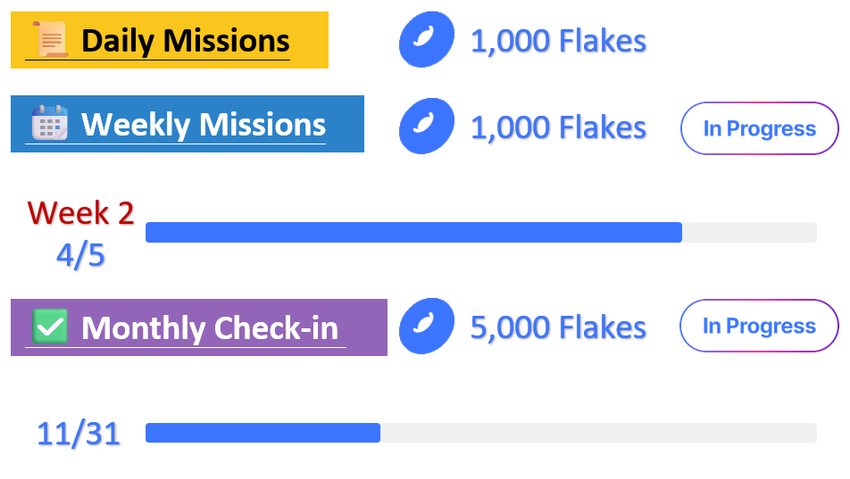Image resolution: width=850 pixels, height=479 pixels.
Task: Select the Monthly Check-in heading
Action: pyautogui.click(x=209, y=328)
